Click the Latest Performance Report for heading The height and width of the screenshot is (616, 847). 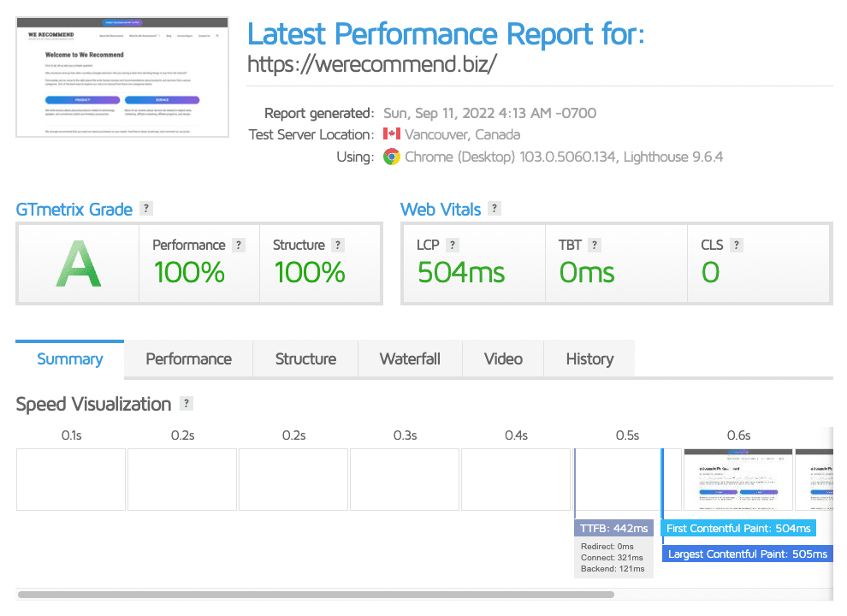(446, 33)
